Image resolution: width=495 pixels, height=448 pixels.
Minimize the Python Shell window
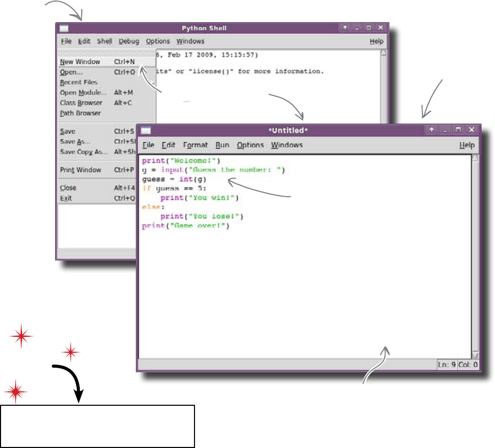(357, 28)
